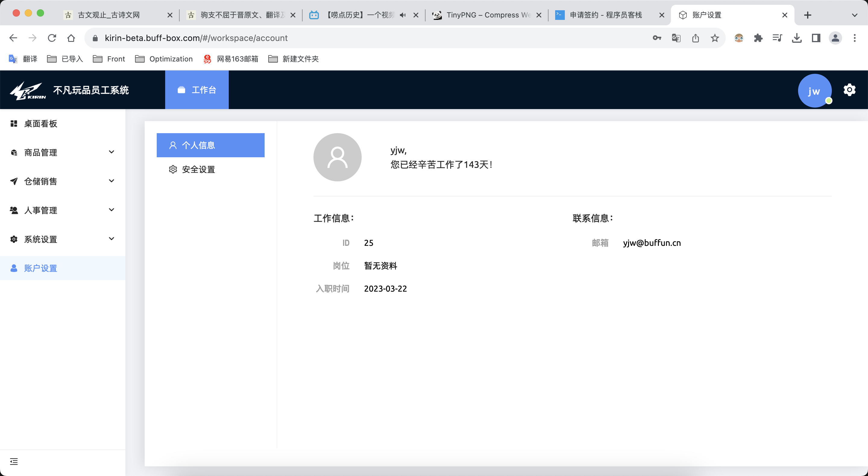Open browser downloads
This screenshot has width=868, height=476.
coord(797,38)
